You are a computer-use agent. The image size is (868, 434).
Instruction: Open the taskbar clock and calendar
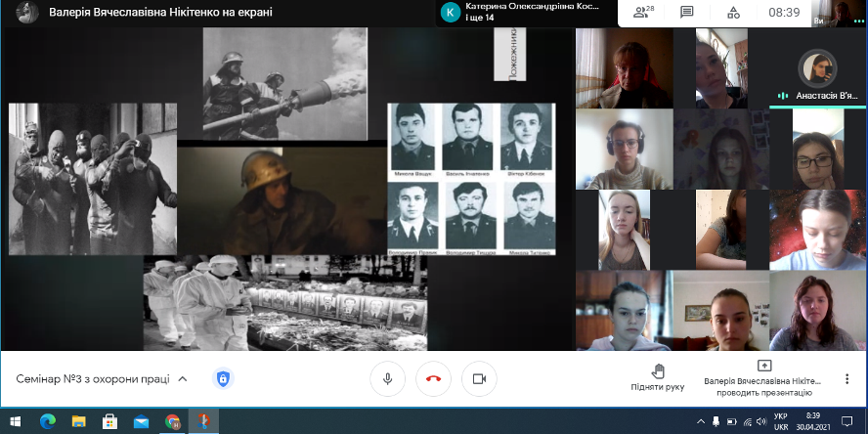point(814,421)
